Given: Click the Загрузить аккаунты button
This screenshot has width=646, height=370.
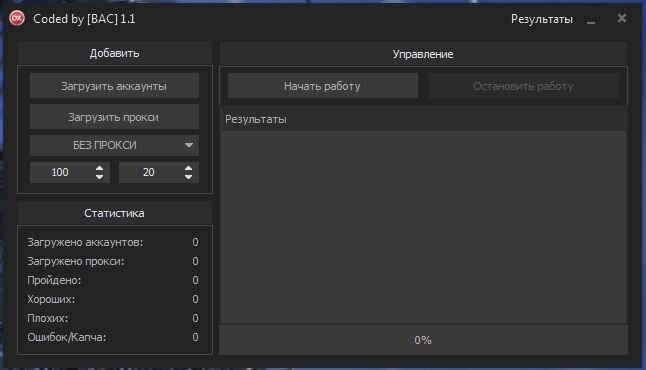Looking at the screenshot, I should [x=114, y=86].
